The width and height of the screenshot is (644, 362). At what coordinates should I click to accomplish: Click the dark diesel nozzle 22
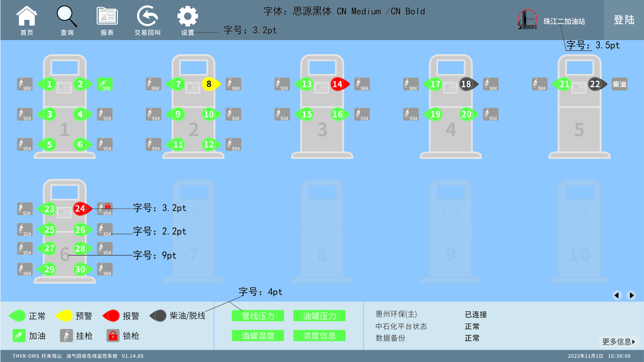coord(596,84)
